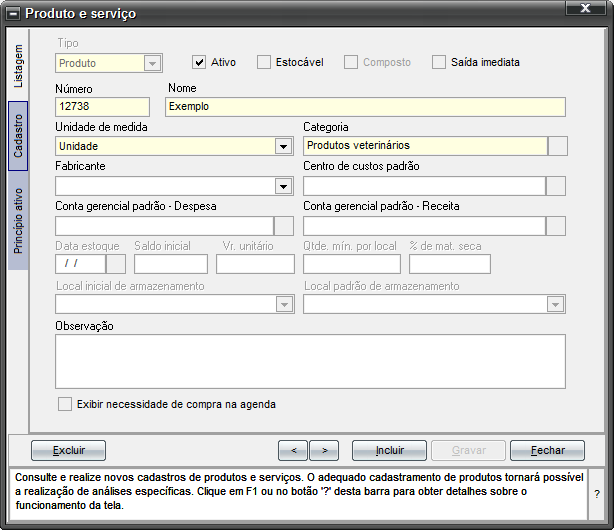Click the Gravar button
Viewport: 614px width, 530px height.
[469, 450]
